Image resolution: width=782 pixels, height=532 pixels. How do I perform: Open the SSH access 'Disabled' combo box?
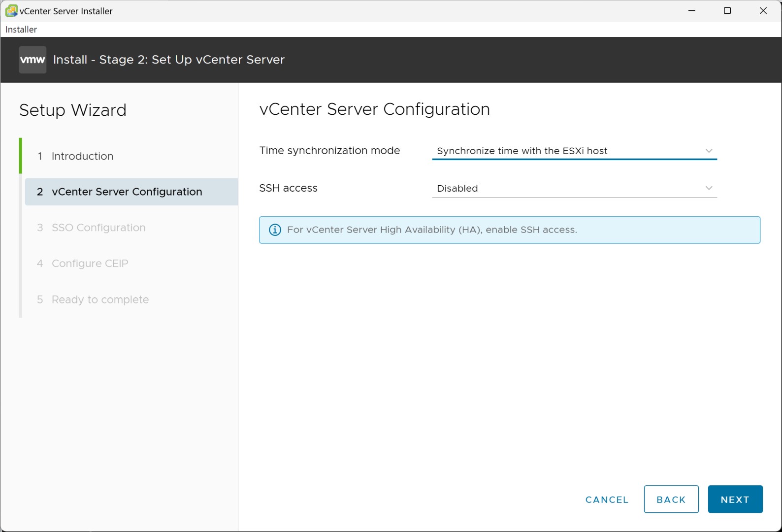pos(574,188)
